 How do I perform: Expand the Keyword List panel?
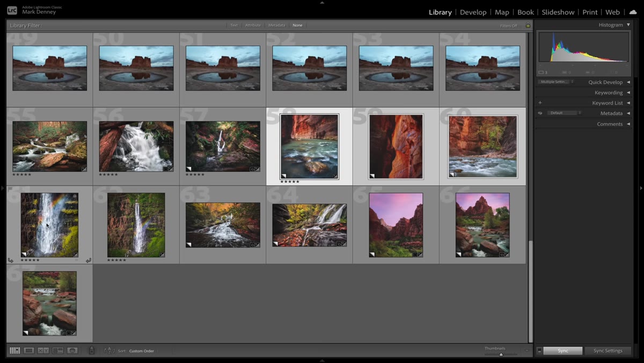click(628, 103)
